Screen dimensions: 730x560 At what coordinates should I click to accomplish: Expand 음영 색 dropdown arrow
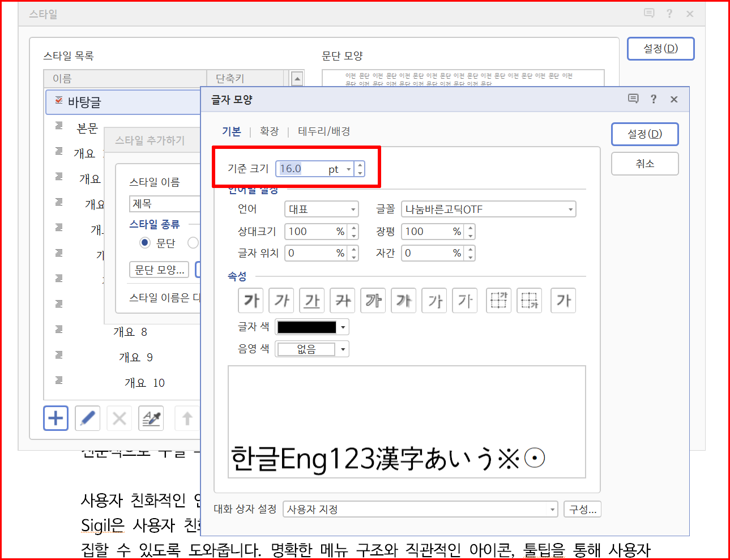[x=343, y=349]
